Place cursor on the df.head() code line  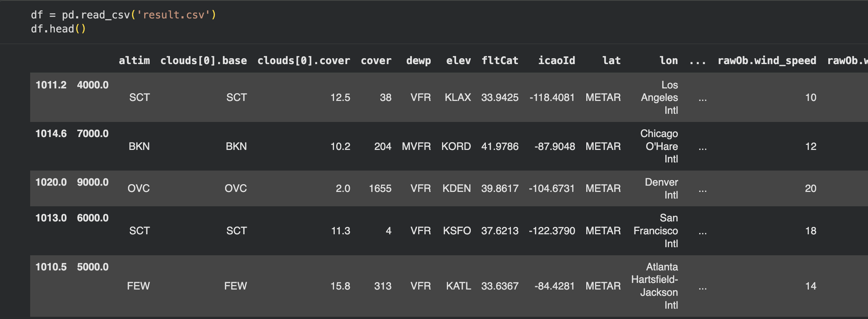point(58,29)
